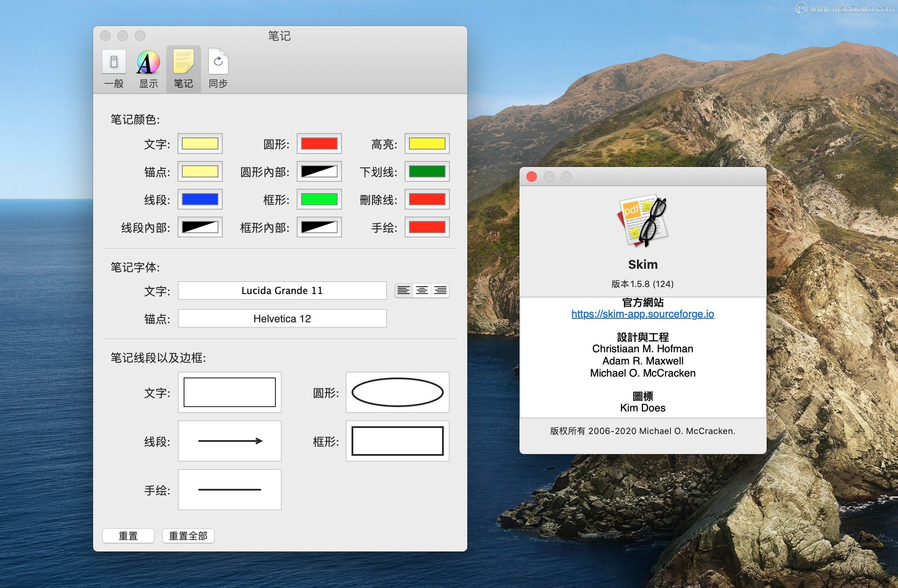The width and height of the screenshot is (898, 588).
Task: Open the 一般 preferences pane
Action: pos(114,67)
